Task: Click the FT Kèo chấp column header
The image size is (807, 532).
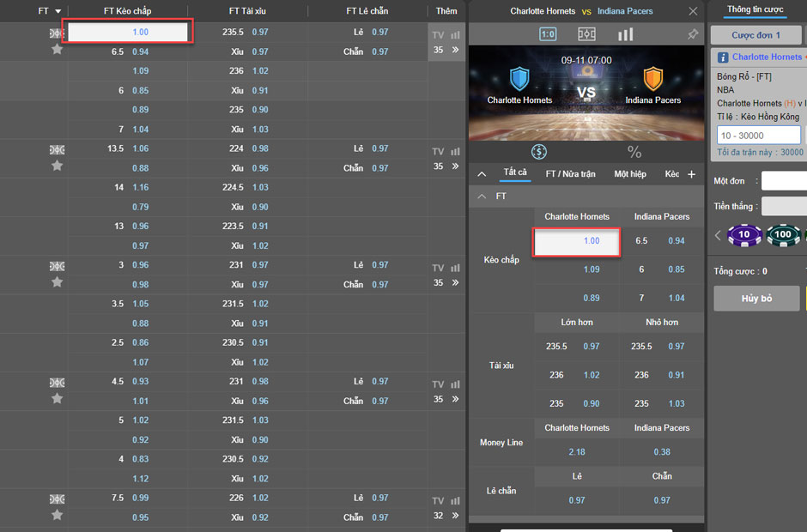Action: click(x=128, y=11)
